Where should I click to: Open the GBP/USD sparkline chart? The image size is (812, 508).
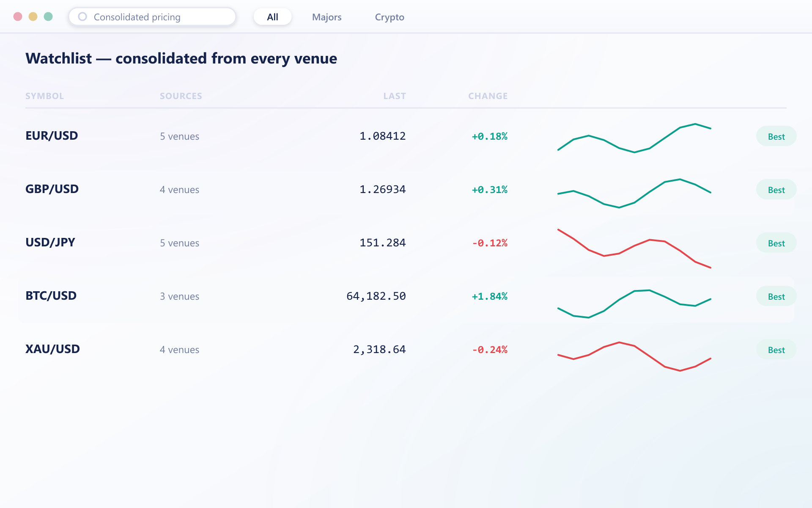click(634, 193)
